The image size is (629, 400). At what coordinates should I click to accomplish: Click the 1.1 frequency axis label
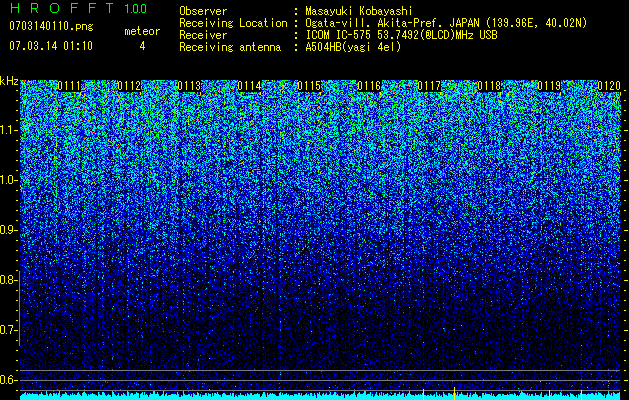coord(8,130)
